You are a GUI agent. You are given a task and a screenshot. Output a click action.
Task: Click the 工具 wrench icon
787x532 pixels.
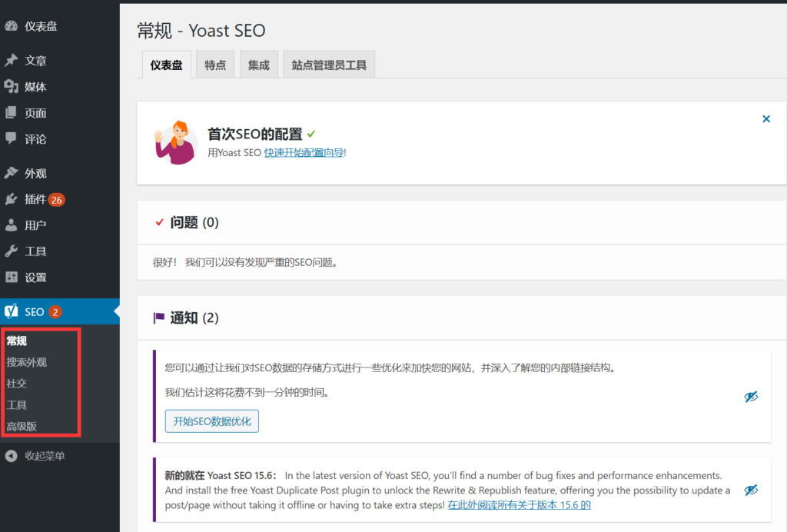coord(11,251)
